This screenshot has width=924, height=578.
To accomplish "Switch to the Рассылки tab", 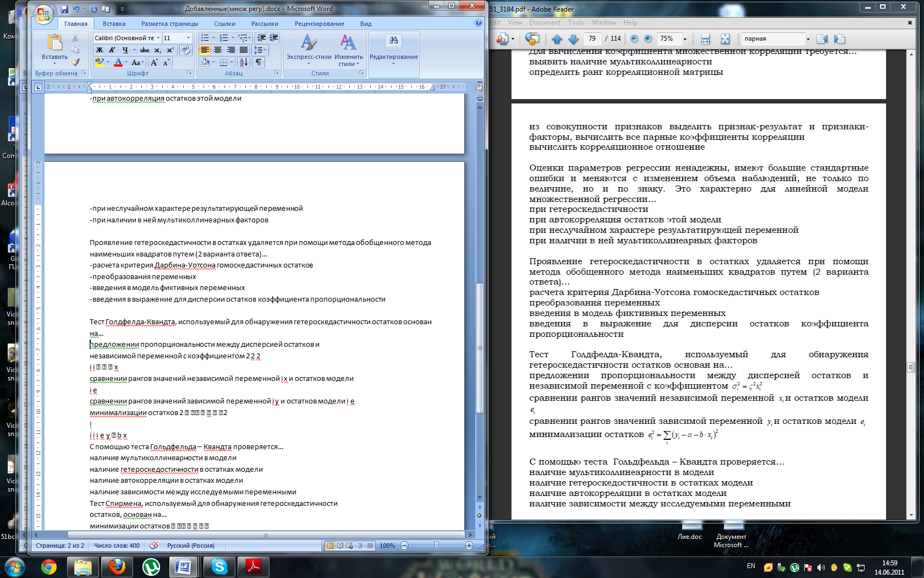I will pyautogui.click(x=265, y=24).
